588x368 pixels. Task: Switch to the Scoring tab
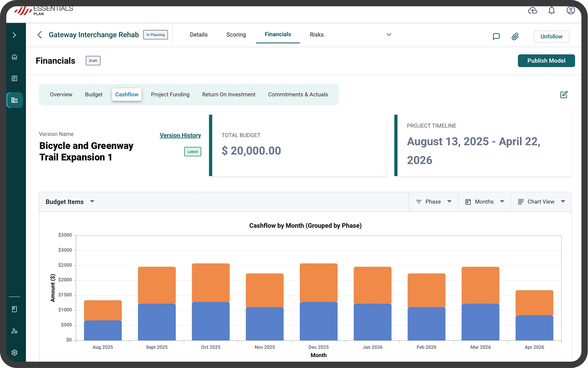(x=236, y=35)
